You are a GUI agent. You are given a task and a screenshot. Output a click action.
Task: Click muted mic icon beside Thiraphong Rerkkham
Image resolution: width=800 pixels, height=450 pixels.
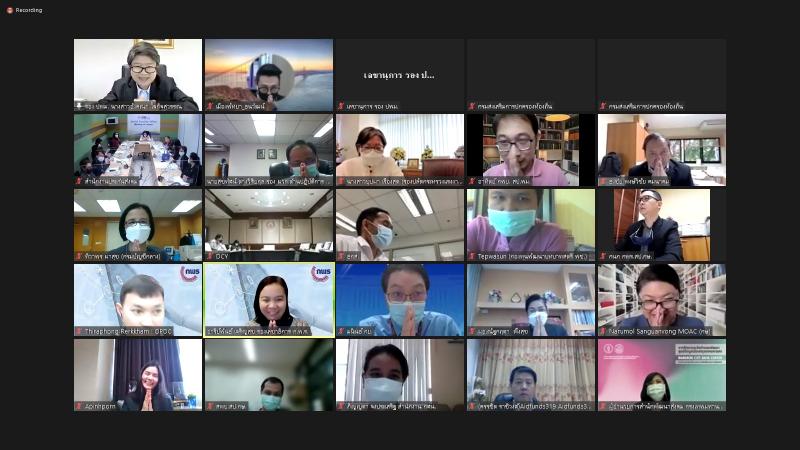coord(79,331)
